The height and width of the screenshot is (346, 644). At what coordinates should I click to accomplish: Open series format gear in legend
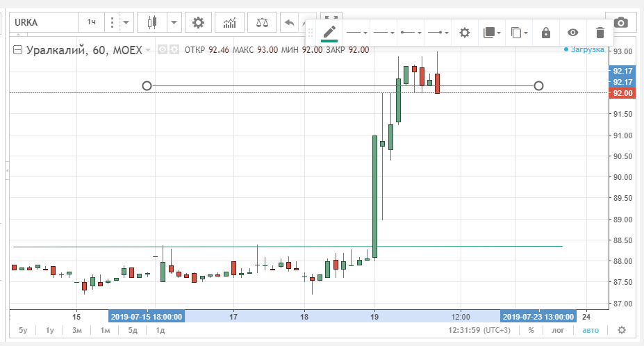click(174, 50)
